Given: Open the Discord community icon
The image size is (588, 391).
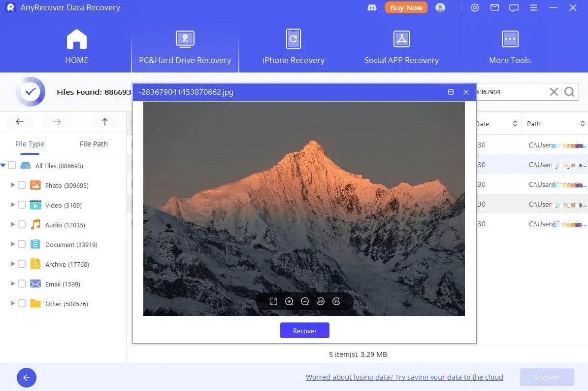Looking at the screenshot, I should click(x=372, y=8).
